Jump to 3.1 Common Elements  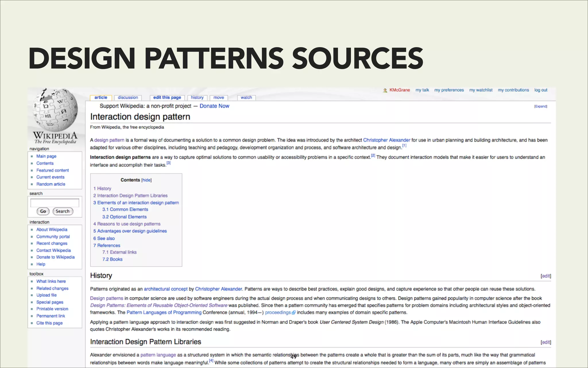(x=125, y=210)
